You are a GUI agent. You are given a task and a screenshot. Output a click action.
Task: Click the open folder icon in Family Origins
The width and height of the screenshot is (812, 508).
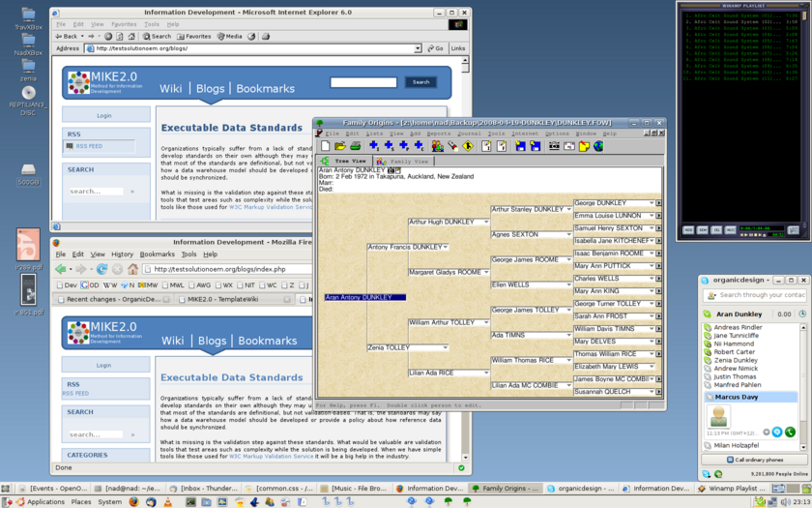click(x=340, y=146)
